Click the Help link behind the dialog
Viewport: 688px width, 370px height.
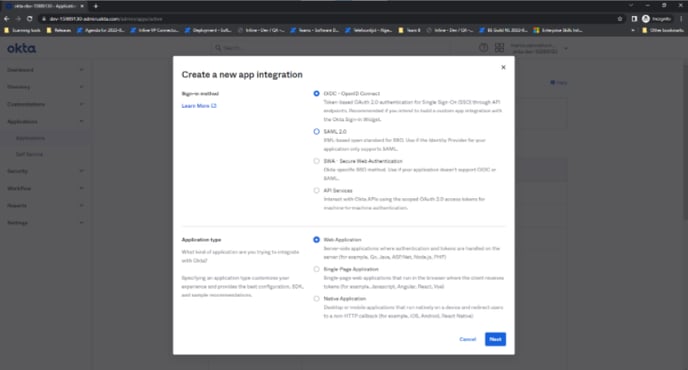click(x=559, y=83)
